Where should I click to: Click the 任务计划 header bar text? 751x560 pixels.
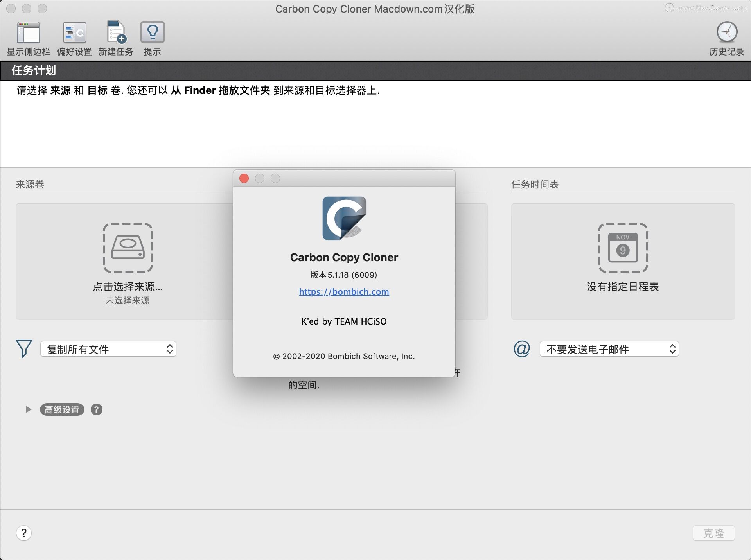pos(34,70)
